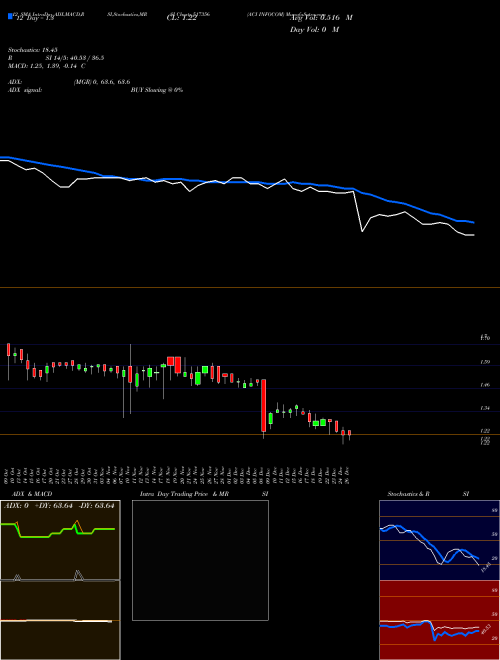
Task: Click the 1.46 price axis label
Action: (485, 385)
